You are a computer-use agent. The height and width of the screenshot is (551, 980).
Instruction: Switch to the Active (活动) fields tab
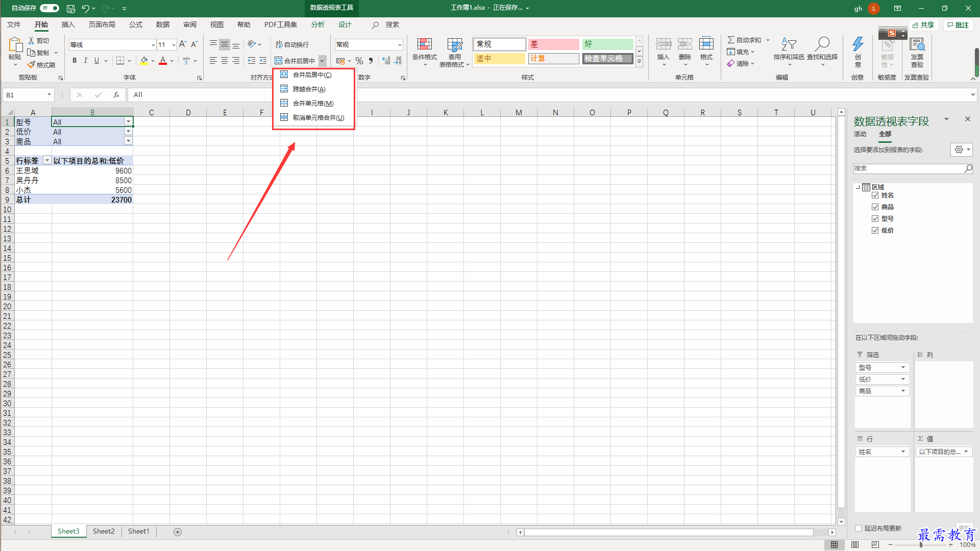pyautogui.click(x=860, y=134)
